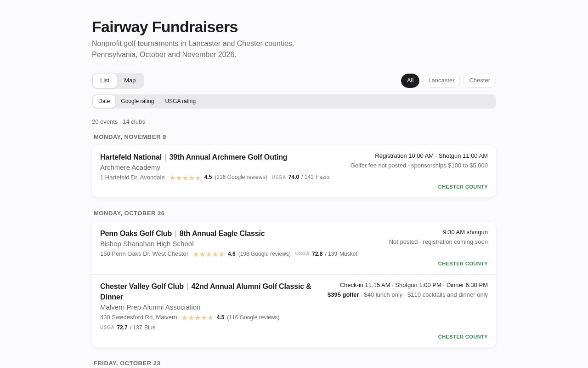Click the Chester County tag on Chester Valley card
Screen dimensions: 588x368
[463, 337]
